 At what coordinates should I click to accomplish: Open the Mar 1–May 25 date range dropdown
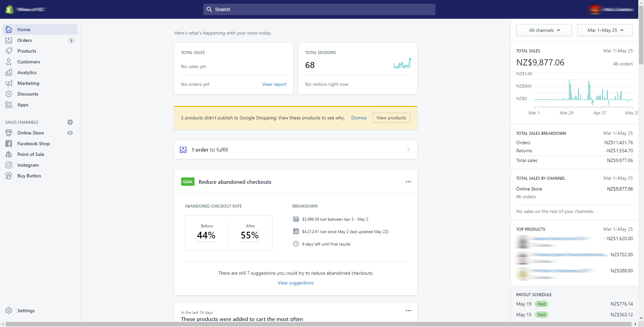point(605,30)
